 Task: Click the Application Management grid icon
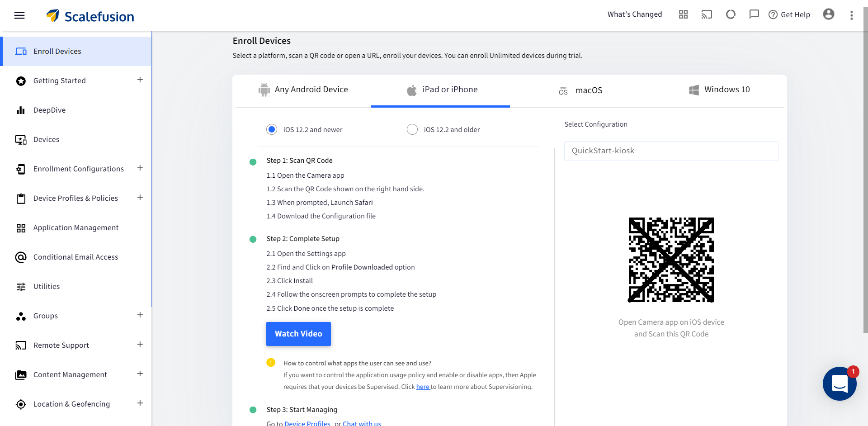coord(21,228)
